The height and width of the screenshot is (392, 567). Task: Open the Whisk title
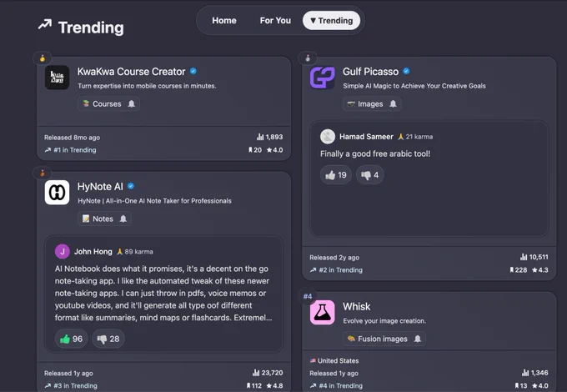click(x=357, y=307)
